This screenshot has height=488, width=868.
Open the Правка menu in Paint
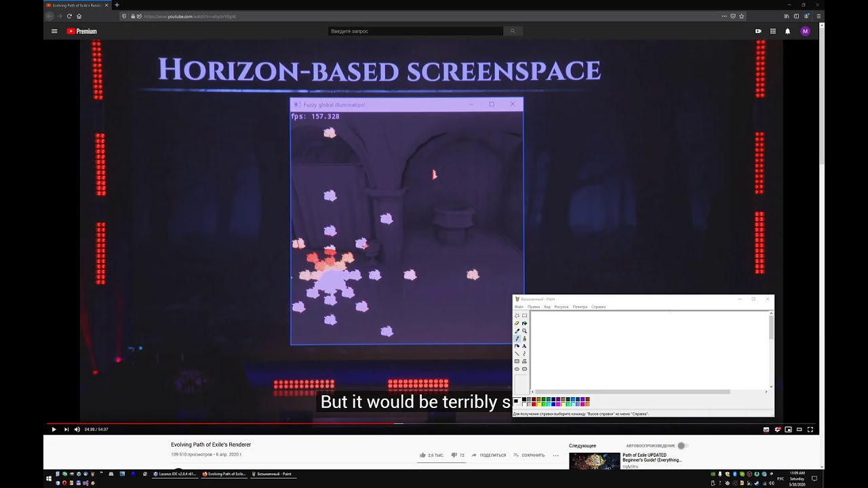pos(534,307)
